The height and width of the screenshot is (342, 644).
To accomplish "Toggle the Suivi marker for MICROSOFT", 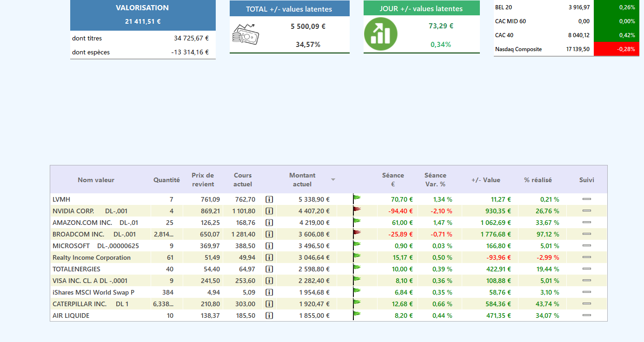I will point(586,246).
